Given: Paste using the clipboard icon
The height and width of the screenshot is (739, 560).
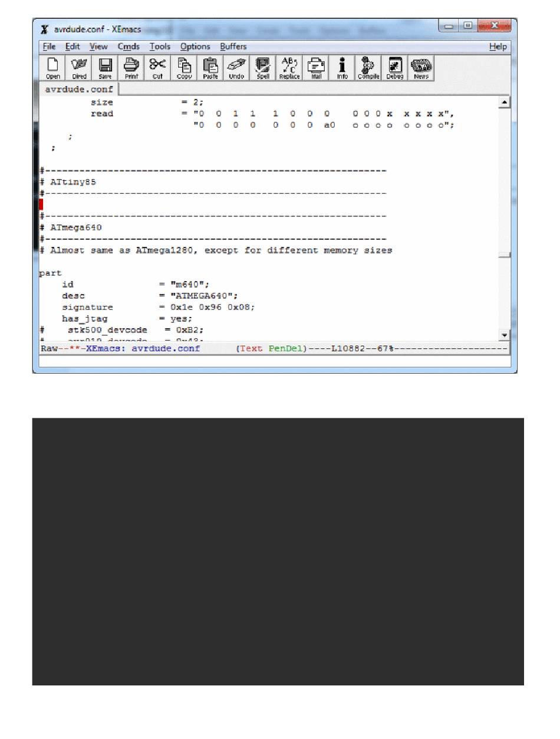Looking at the screenshot, I should (210, 68).
